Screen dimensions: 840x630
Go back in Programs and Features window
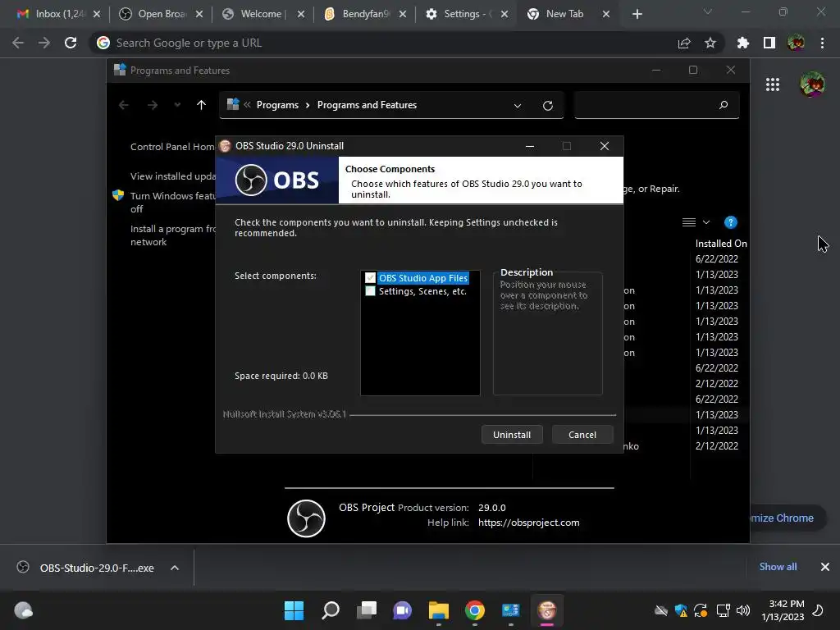tap(124, 105)
